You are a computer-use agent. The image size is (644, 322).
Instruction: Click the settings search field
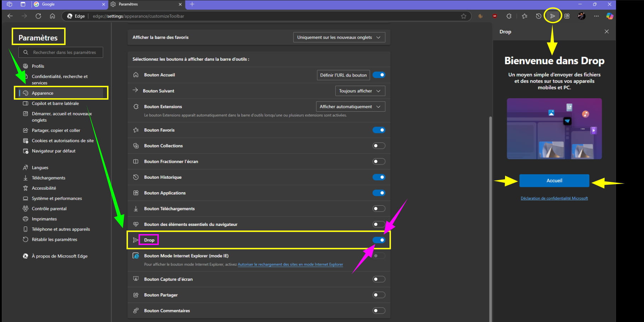61,52
